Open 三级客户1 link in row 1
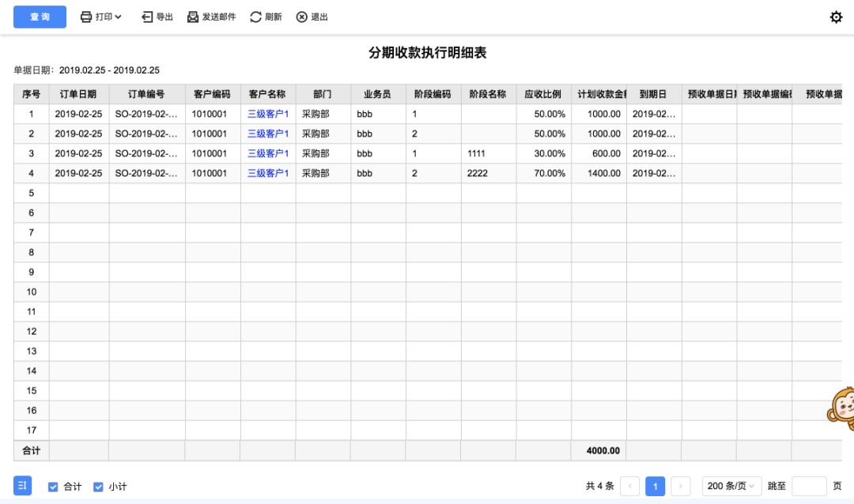854x504 pixels. [268, 114]
